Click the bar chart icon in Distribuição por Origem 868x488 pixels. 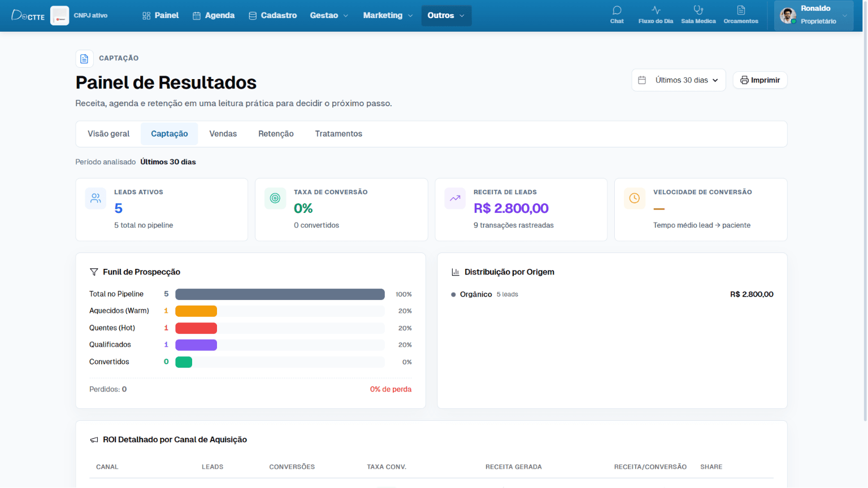coord(455,272)
